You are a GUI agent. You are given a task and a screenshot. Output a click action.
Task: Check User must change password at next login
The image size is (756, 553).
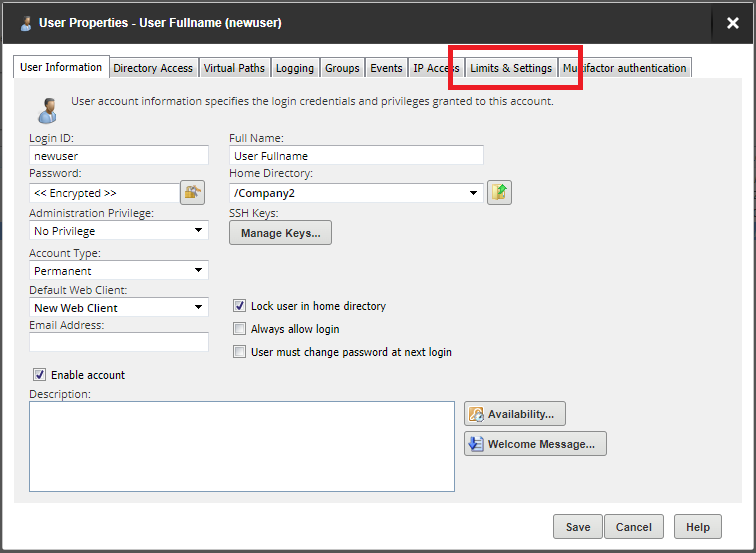coord(239,352)
